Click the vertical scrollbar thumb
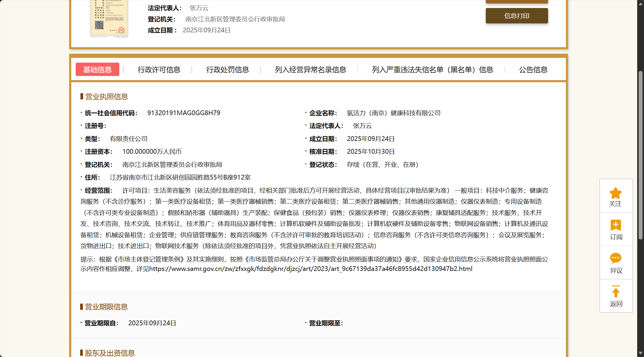The image size is (644, 357). pos(640,154)
